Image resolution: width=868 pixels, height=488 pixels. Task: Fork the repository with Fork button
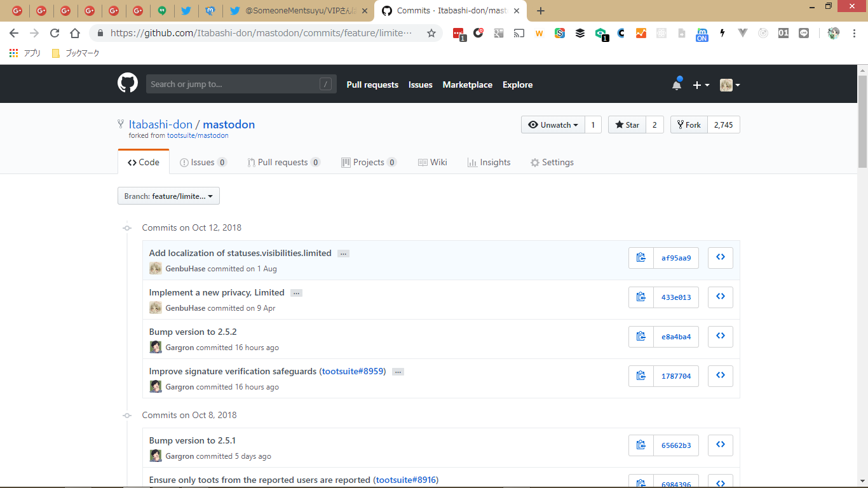tap(689, 125)
